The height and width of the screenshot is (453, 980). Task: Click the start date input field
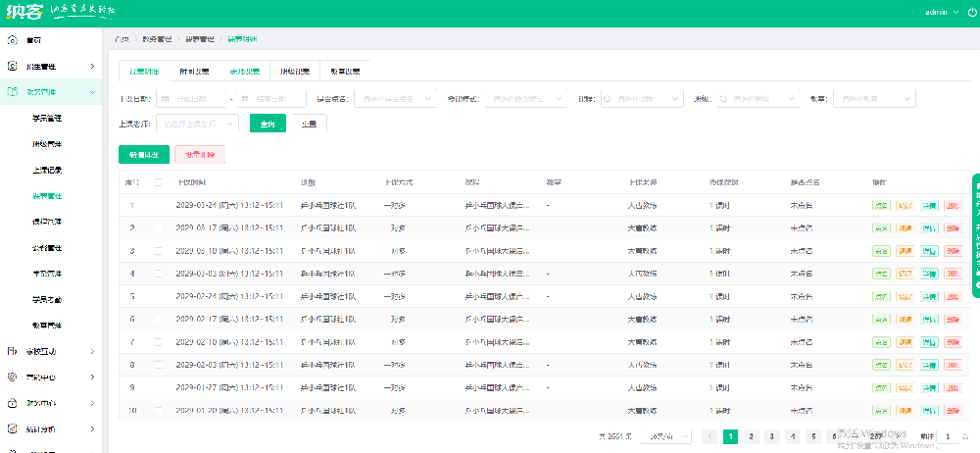192,98
